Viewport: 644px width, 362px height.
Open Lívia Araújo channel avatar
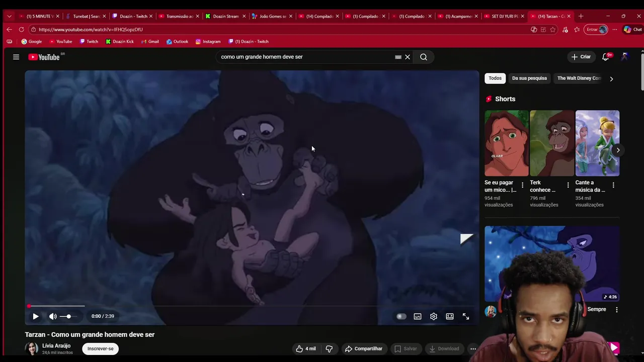32,348
